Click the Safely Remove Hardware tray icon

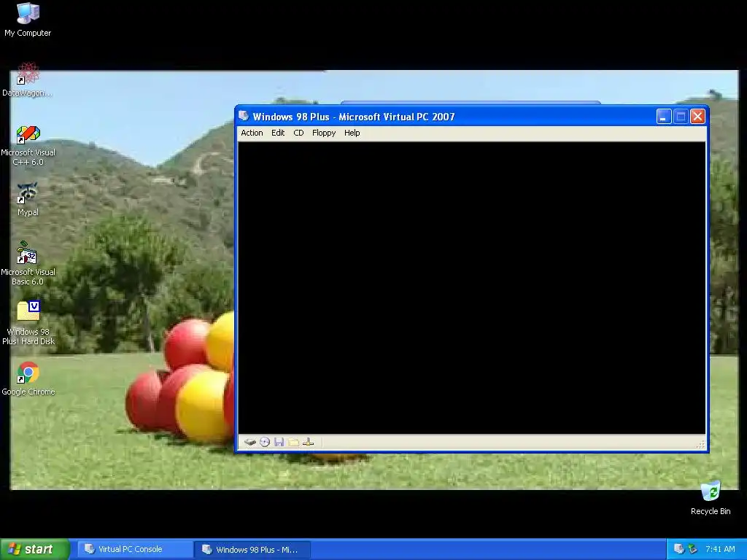tap(693, 549)
